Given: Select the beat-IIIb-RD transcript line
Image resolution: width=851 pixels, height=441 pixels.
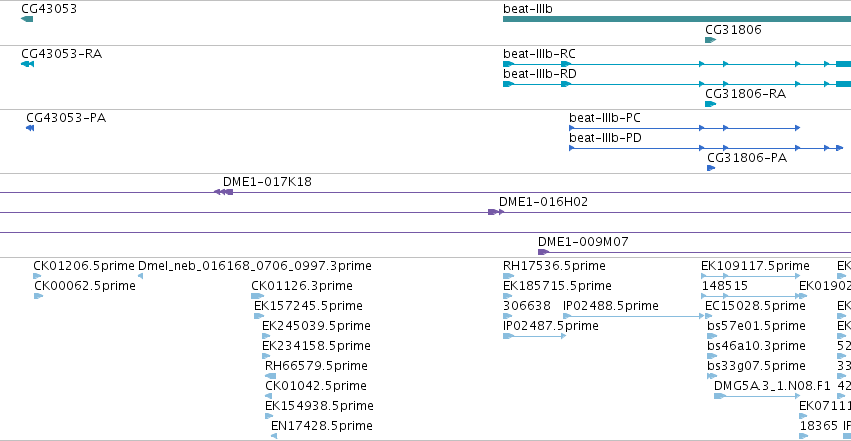Looking at the screenshot, I should click(x=677, y=84).
